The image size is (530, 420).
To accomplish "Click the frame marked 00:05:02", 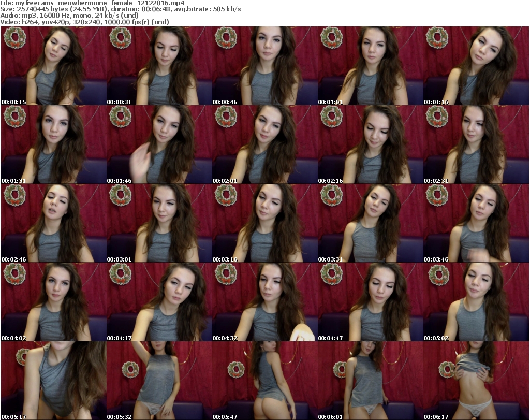I will click(476, 302).
